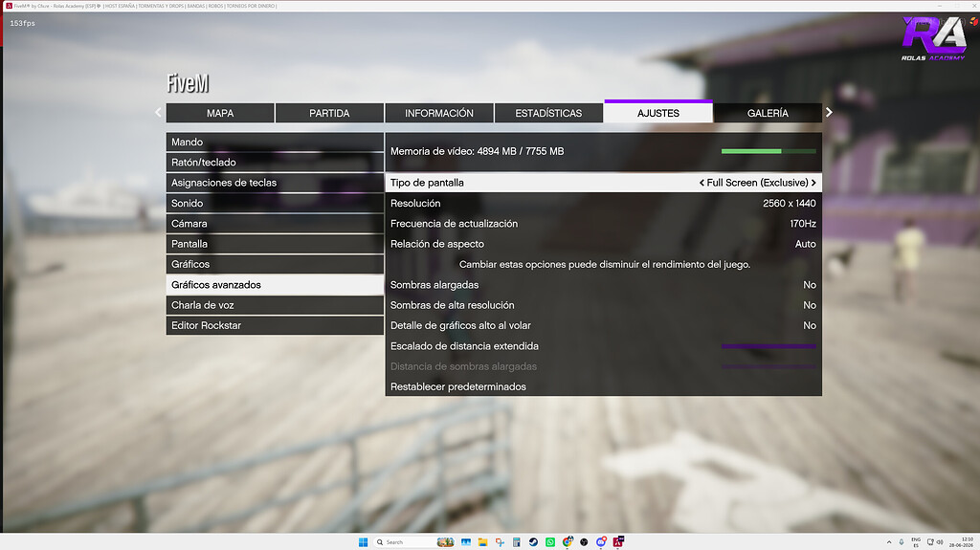The image size is (980, 550).
Task: Select Gráficos avanzados category
Action: pos(275,285)
